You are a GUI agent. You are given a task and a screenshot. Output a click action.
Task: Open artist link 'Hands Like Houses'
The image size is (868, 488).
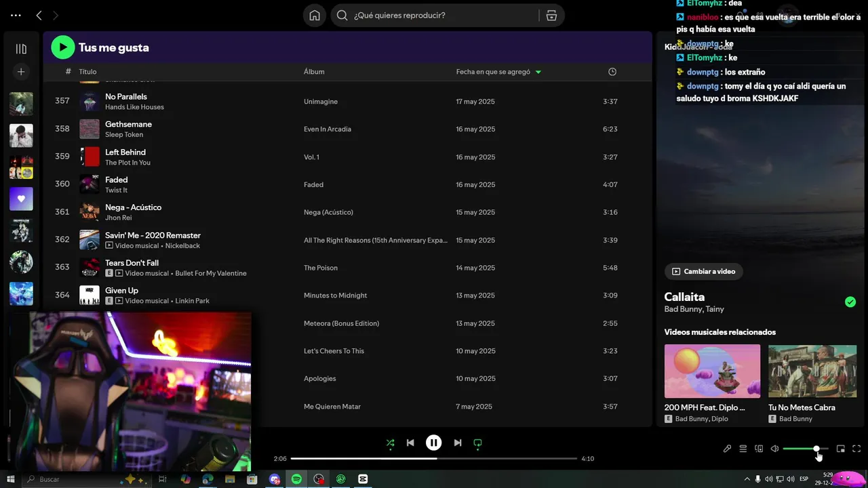click(134, 107)
